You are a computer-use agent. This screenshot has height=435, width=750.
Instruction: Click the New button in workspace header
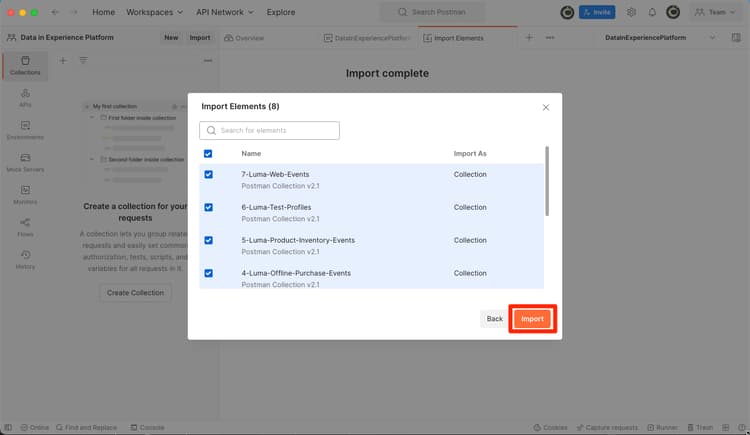pos(171,37)
